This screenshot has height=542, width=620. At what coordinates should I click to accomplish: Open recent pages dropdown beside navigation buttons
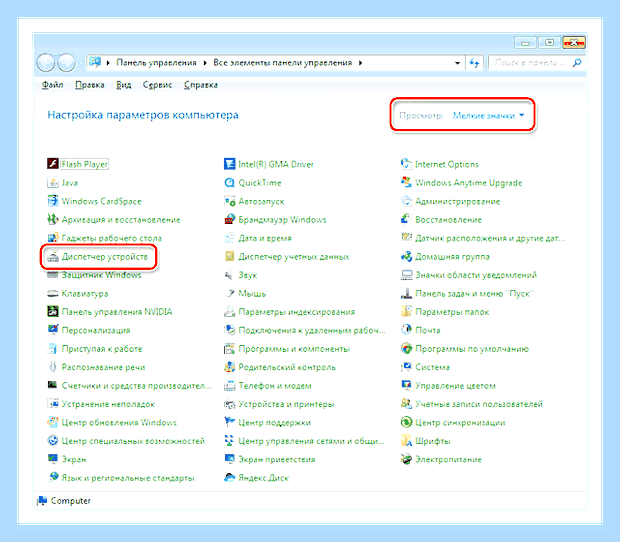point(81,63)
